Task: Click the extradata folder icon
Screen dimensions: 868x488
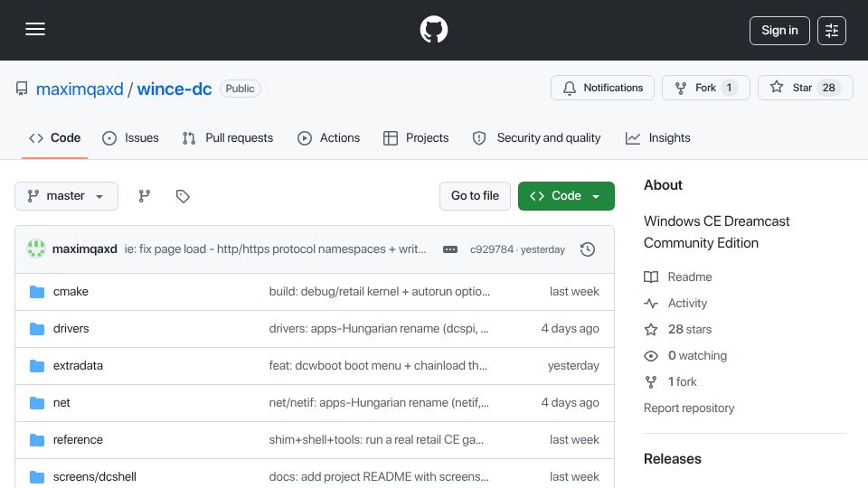Action: (36, 366)
